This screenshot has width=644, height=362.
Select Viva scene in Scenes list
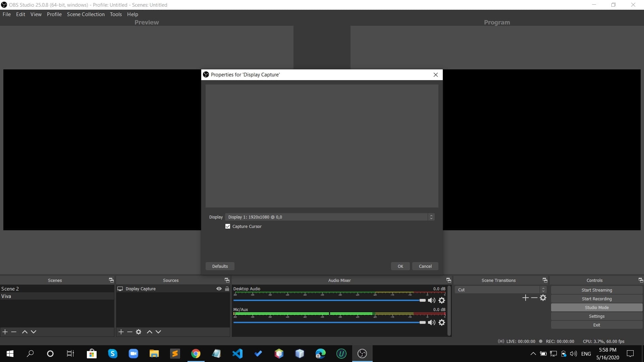click(x=57, y=296)
